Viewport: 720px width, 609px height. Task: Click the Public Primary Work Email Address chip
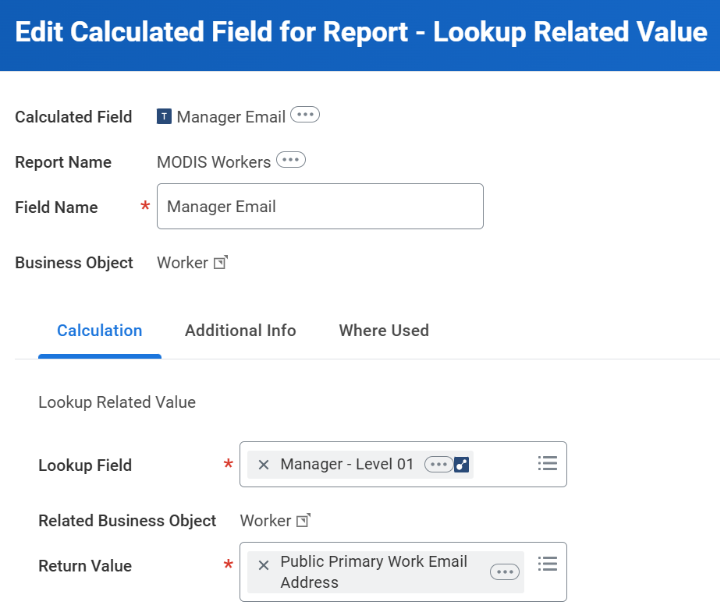[374, 572]
